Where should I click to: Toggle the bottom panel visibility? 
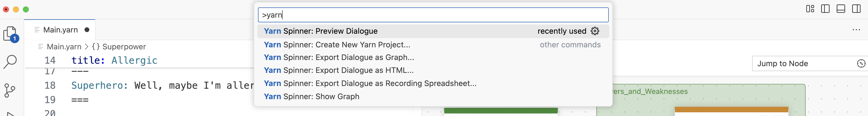coord(841,9)
